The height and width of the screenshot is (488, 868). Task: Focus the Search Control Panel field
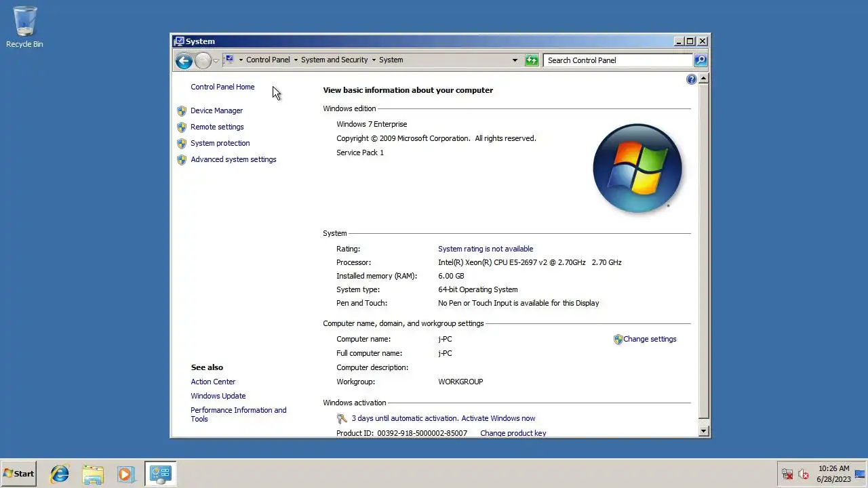click(x=618, y=60)
